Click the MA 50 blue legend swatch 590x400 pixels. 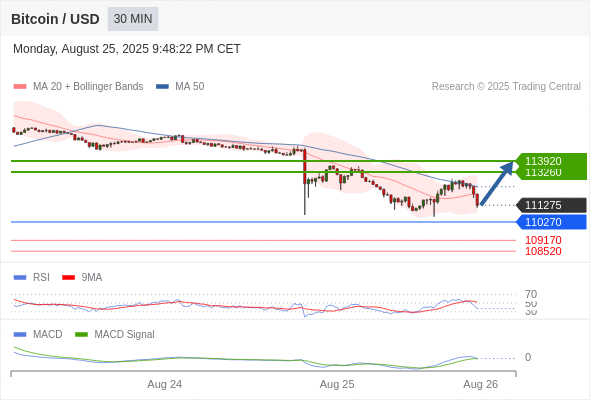tap(162, 87)
